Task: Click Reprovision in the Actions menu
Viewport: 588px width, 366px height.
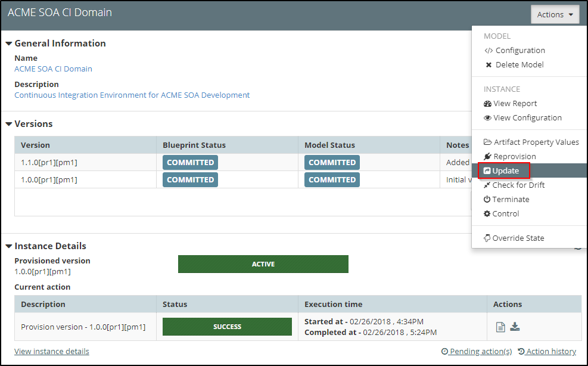Action: [514, 156]
